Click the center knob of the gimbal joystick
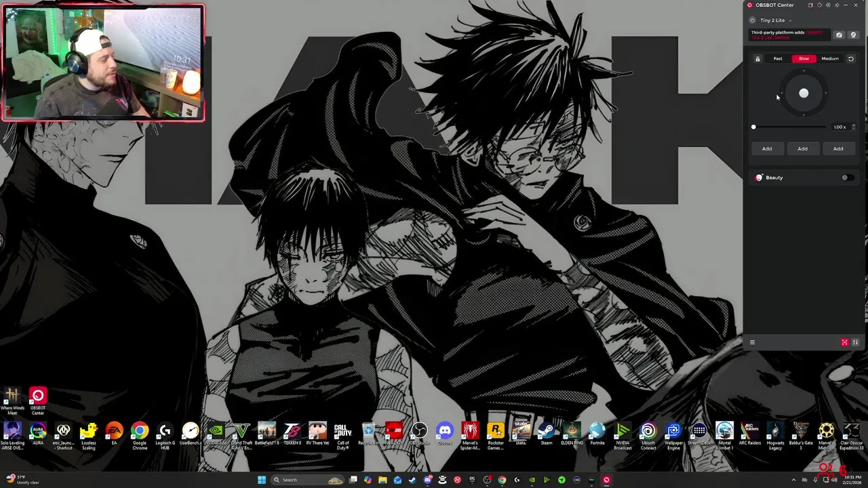This screenshot has height=488, width=868. (x=804, y=94)
